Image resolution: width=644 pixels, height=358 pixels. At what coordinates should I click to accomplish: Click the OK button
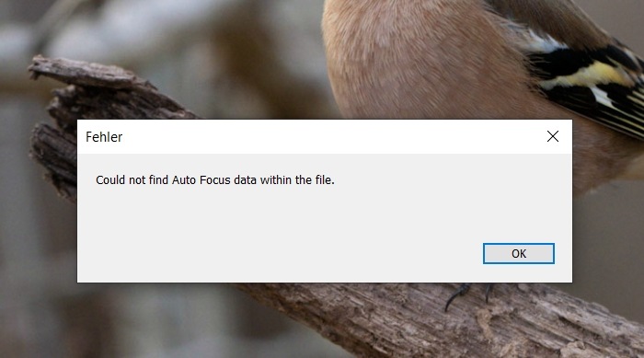pyautogui.click(x=518, y=254)
